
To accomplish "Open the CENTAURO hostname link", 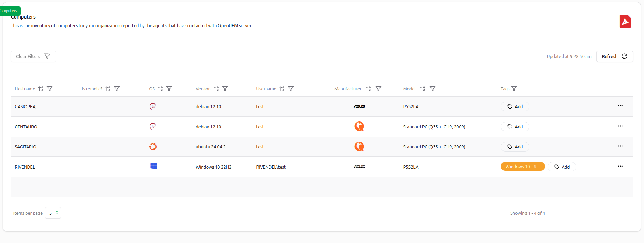I will (26, 127).
